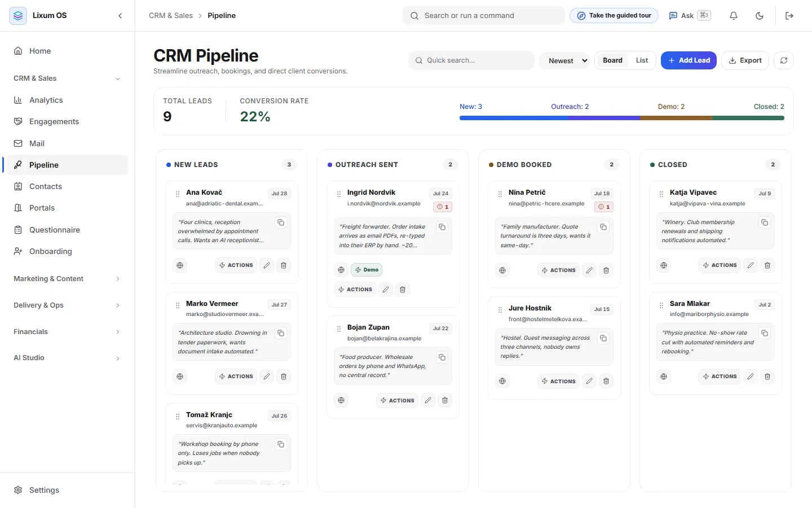Image resolution: width=812 pixels, height=508 pixels.
Task: Open the Ask assistant
Action: coord(690,16)
